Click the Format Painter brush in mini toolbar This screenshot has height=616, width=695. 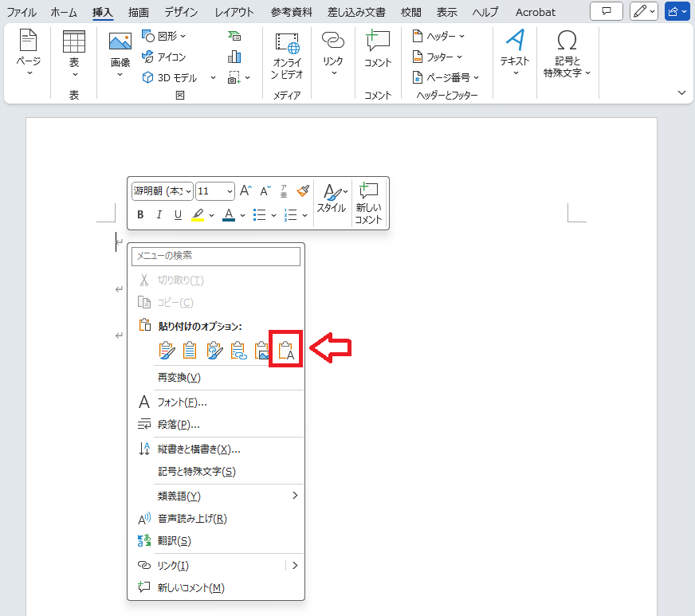coord(303,190)
